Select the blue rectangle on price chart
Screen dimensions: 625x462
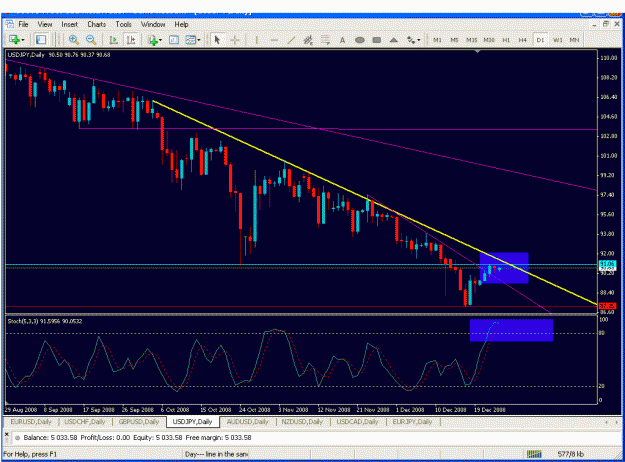click(504, 268)
